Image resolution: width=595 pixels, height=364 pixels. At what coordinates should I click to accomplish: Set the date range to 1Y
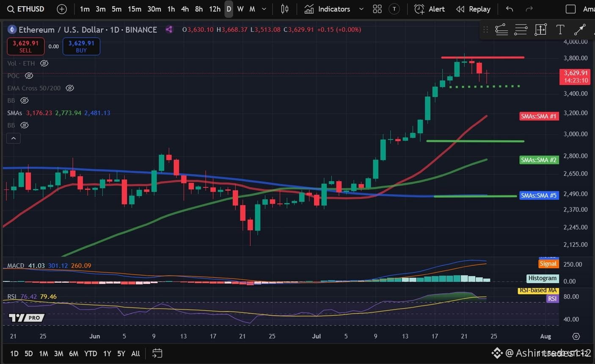pos(107,353)
